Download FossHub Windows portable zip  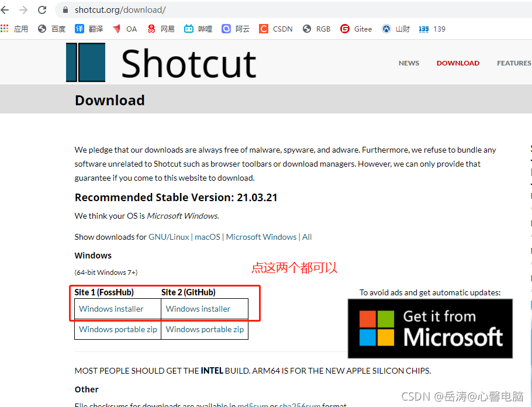(x=118, y=329)
